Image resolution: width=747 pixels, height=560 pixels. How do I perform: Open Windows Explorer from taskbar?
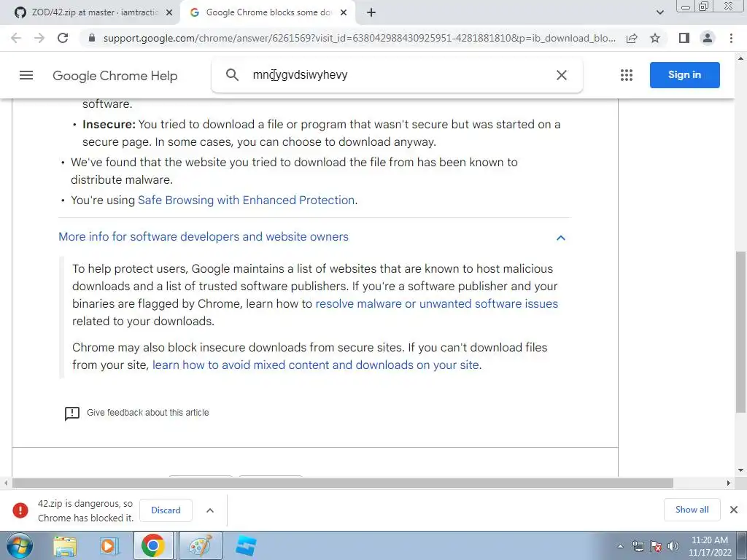coord(65,546)
